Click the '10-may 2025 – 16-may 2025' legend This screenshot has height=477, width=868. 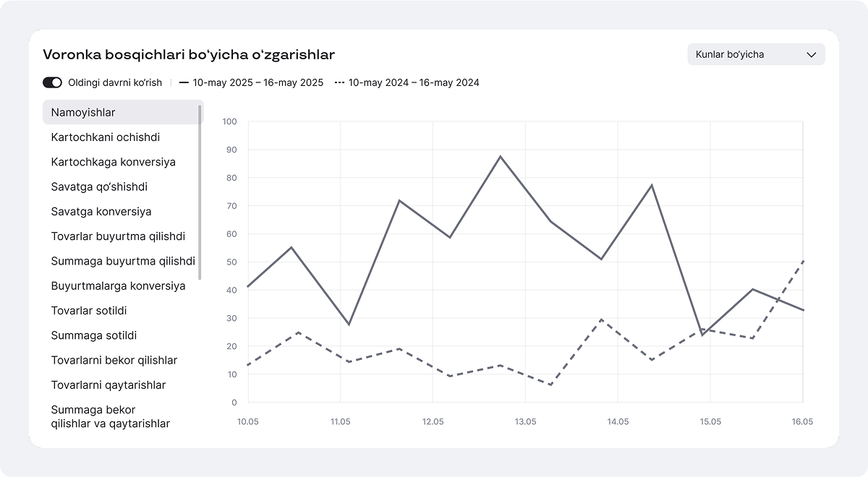click(251, 82)
